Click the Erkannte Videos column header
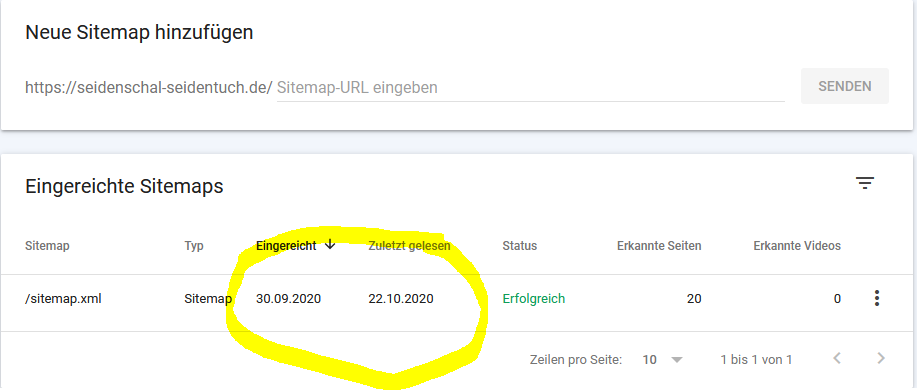Viewport: 917px width, 390px height. point(797,246)
